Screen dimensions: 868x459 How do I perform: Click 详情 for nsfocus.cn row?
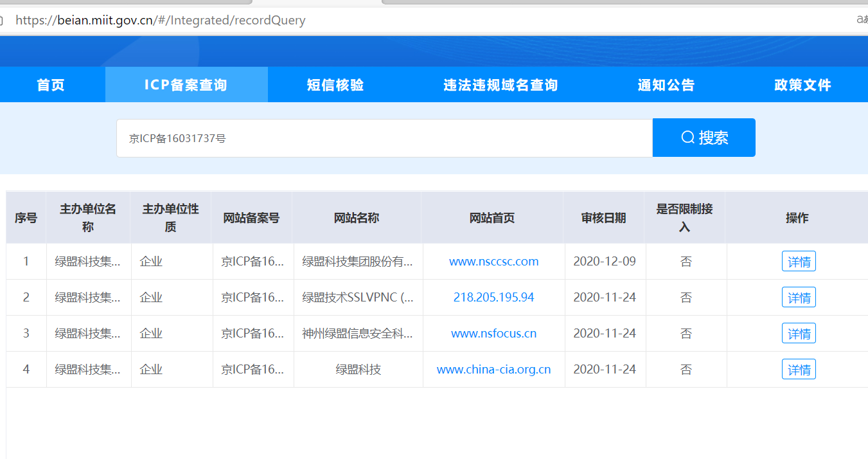[x=799, y=334]
